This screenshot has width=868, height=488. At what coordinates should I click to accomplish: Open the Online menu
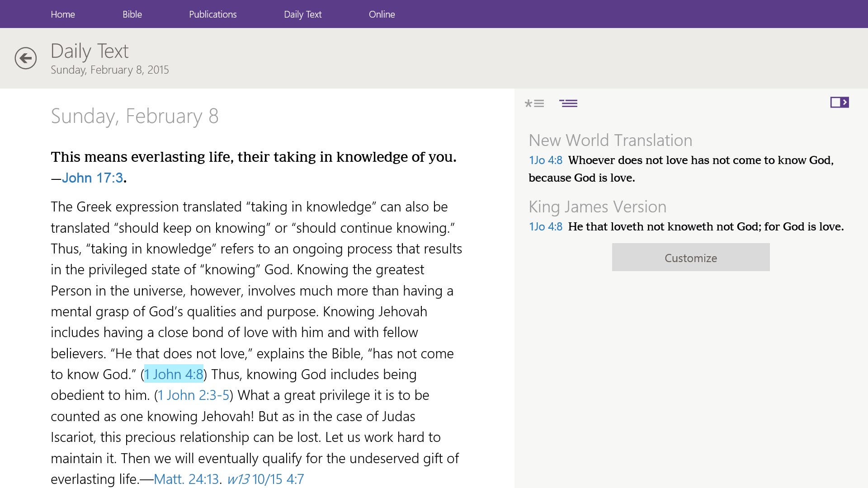click(382, 14)
